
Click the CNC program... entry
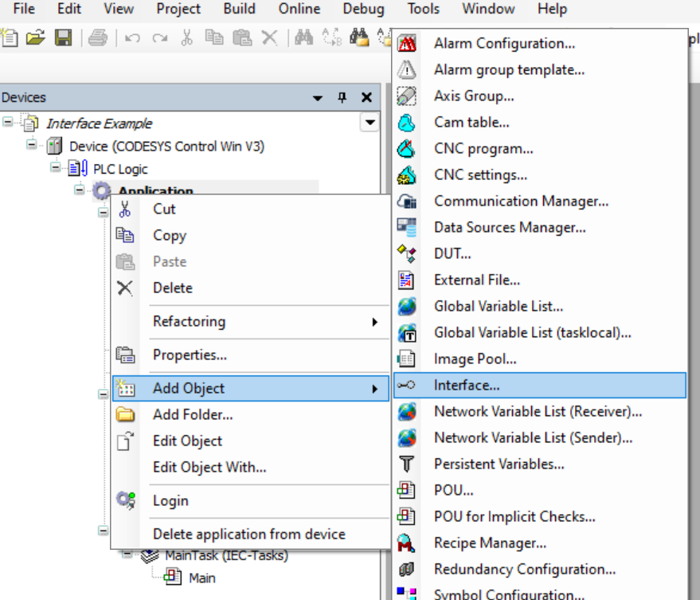click(x=540, y=149)
